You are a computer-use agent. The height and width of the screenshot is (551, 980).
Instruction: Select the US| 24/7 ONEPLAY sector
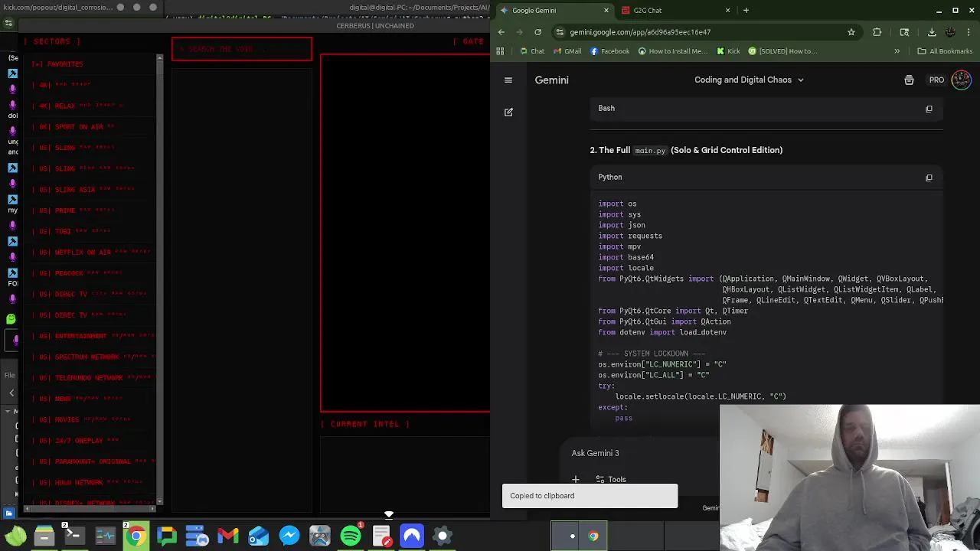click(x=89, y=441)
